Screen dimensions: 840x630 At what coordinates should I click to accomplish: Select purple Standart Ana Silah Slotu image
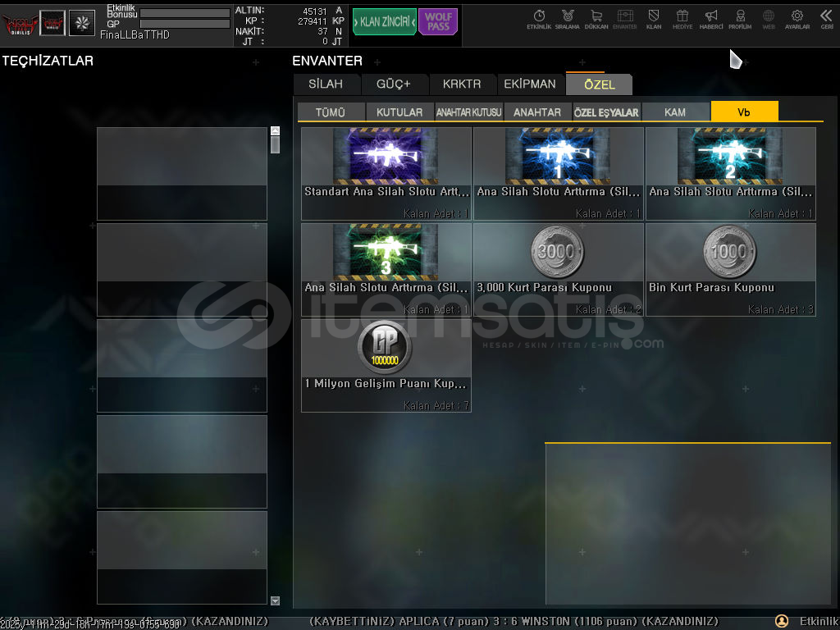point(386,156)
